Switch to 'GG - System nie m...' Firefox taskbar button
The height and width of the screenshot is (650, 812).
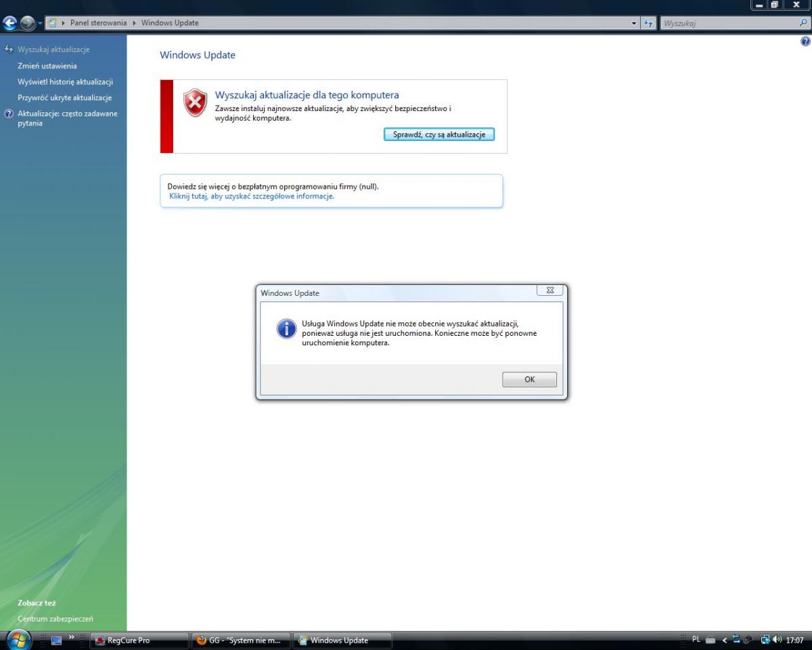241,641
